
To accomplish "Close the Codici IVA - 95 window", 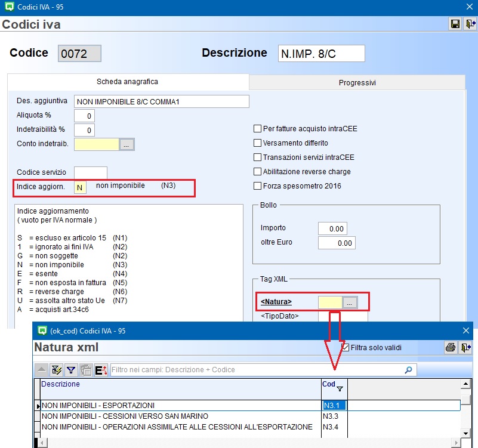I will (x=470, y=7).
